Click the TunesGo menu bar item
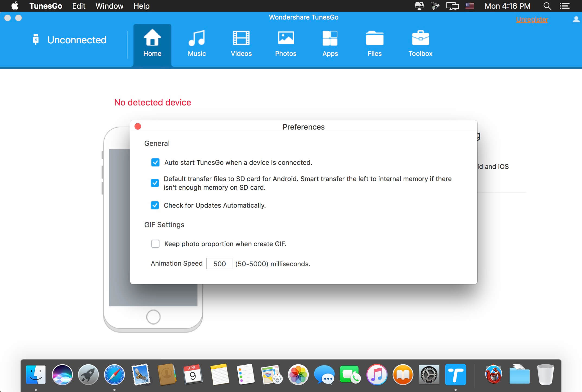The height and width of the screenshot is (392, 582). pos(46,6)
